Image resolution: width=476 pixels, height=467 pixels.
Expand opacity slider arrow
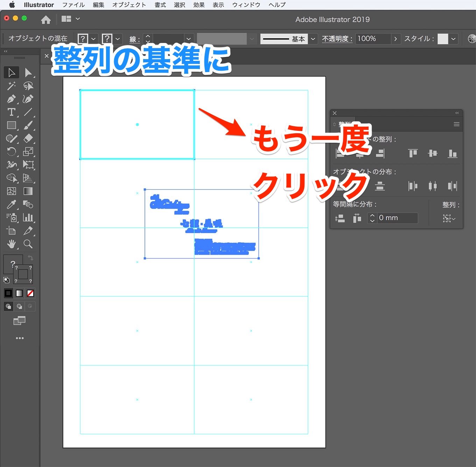click(395, 39)
